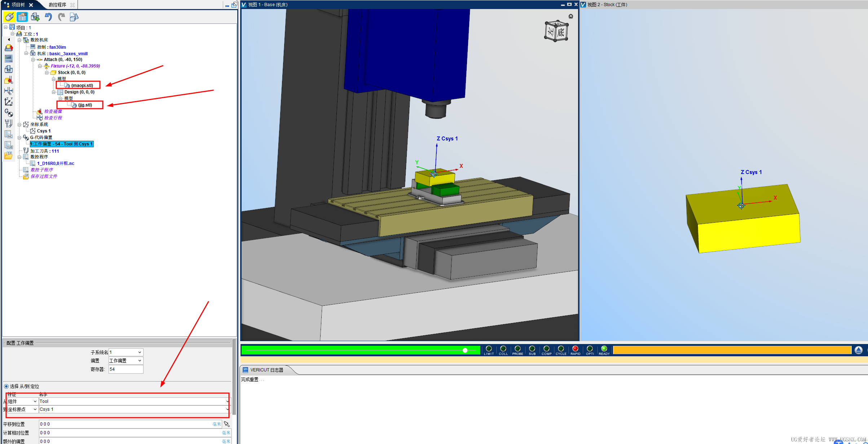Switch to the 数控程序 tab

pyautogui.click(x=57, y=5)
